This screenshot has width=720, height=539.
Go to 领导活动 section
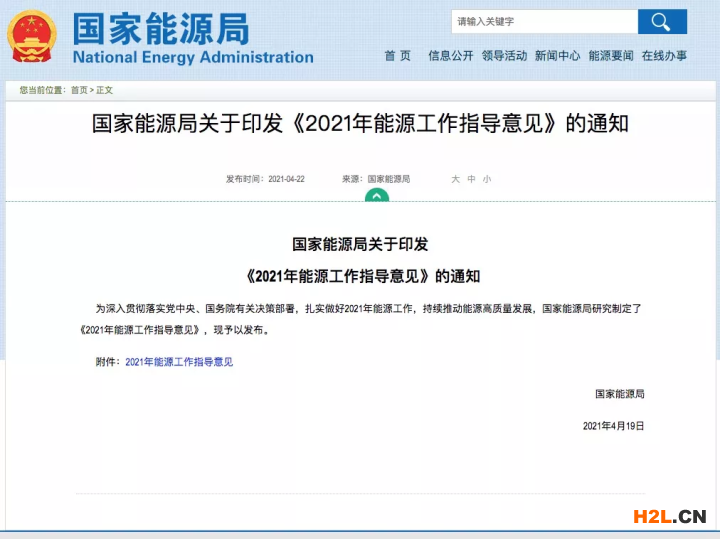tap(504, 56)
